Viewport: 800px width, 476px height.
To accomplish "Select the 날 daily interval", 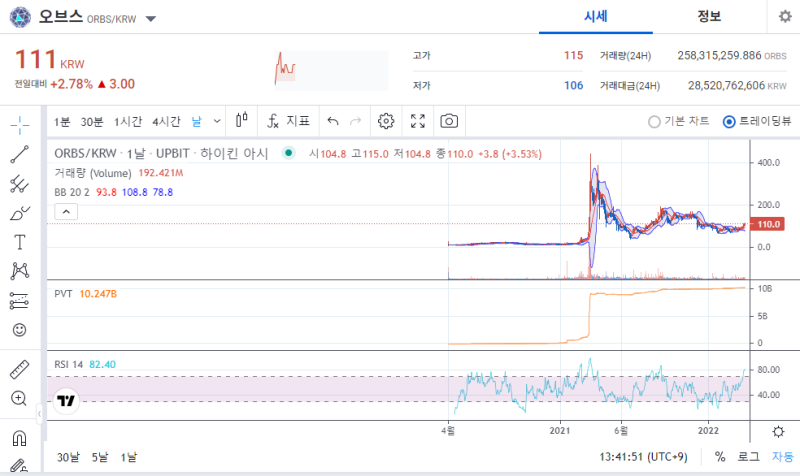I will coord(196,121).
